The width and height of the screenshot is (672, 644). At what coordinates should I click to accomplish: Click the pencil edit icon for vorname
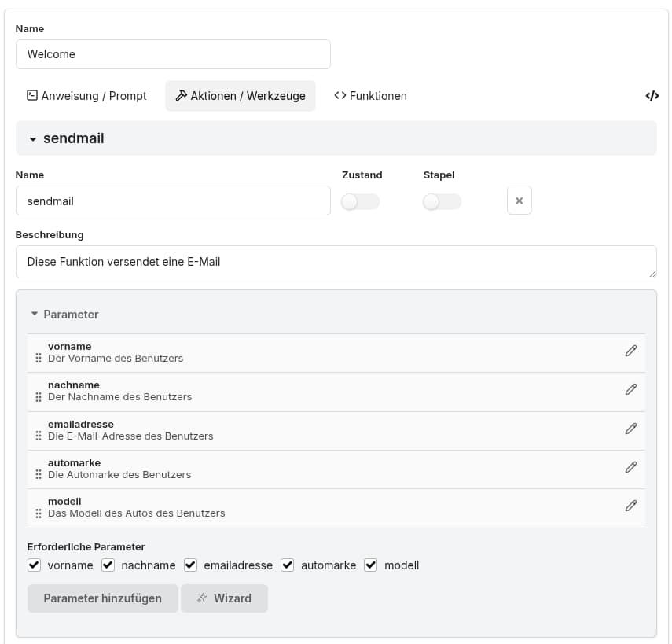pos(630,351)
